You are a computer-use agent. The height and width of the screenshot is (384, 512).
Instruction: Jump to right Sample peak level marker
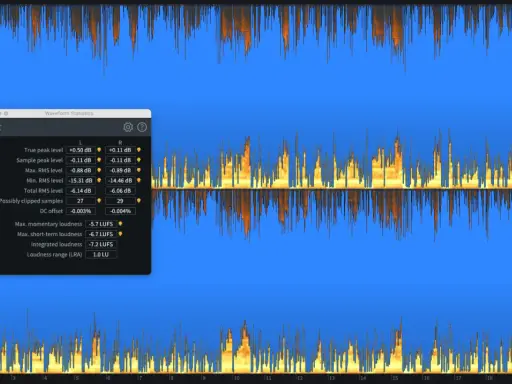tap(139, 160)
